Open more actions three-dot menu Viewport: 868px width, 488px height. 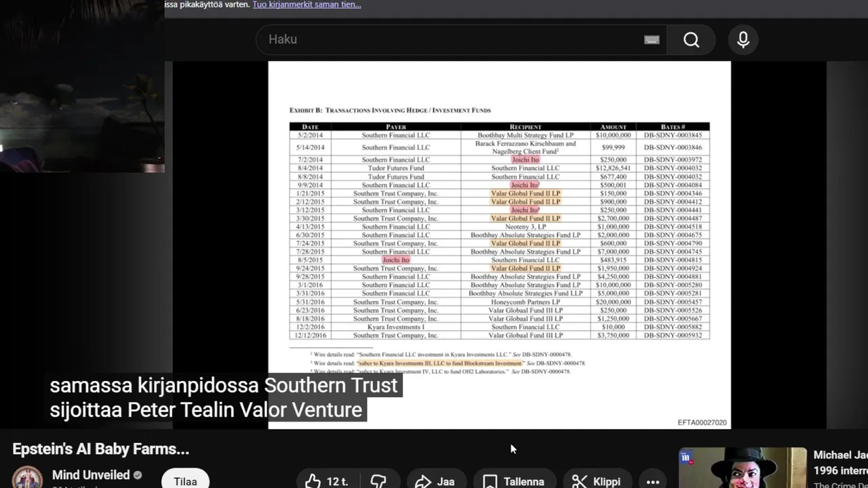click(x=653, y=481)
